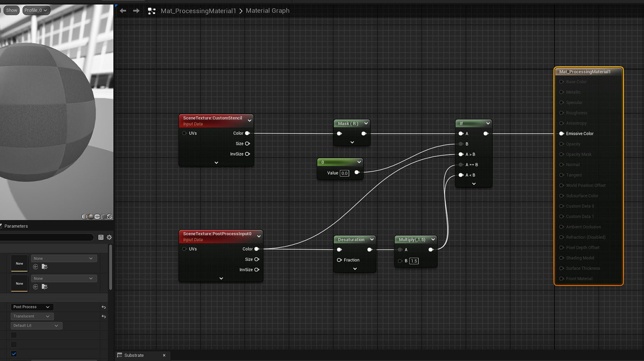Click the Show viewport button
Screen dimensions: 644x361
coord(12,10)
